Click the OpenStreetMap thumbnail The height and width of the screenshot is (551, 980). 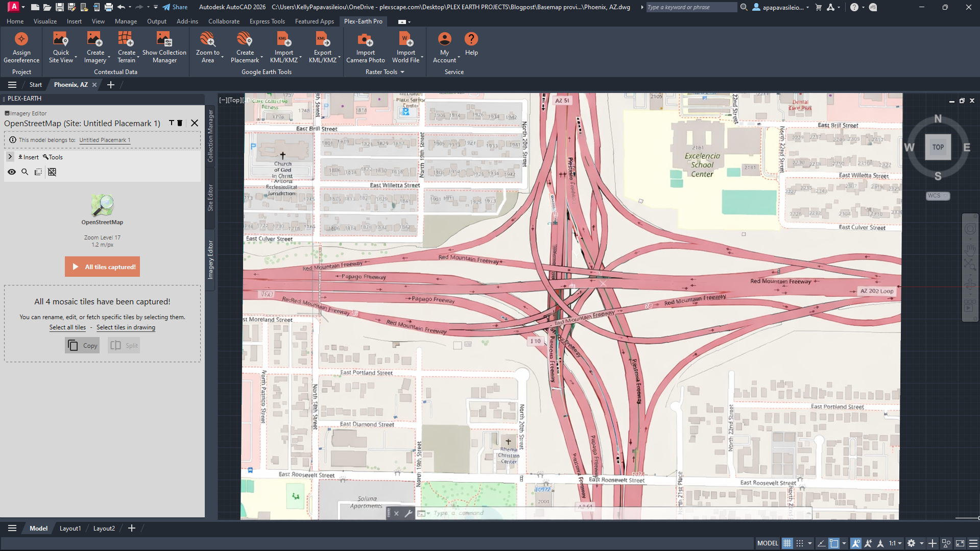(x=102, y=205)
